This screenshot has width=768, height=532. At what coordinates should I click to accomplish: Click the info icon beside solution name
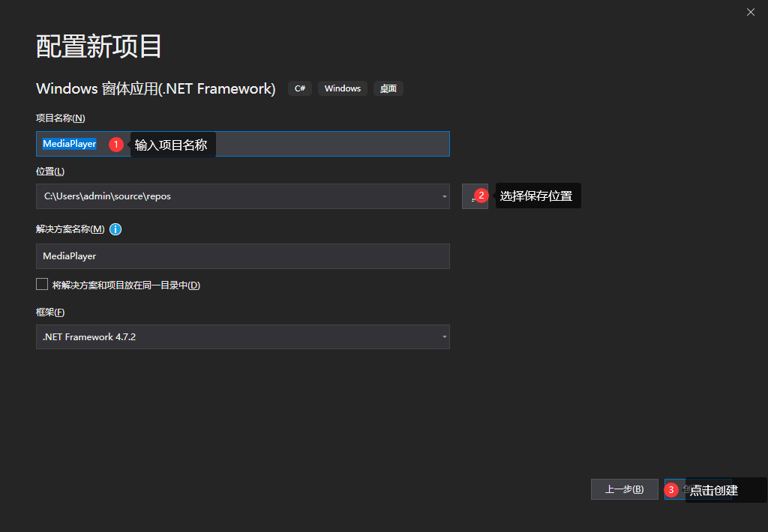(x=115, y=229)
